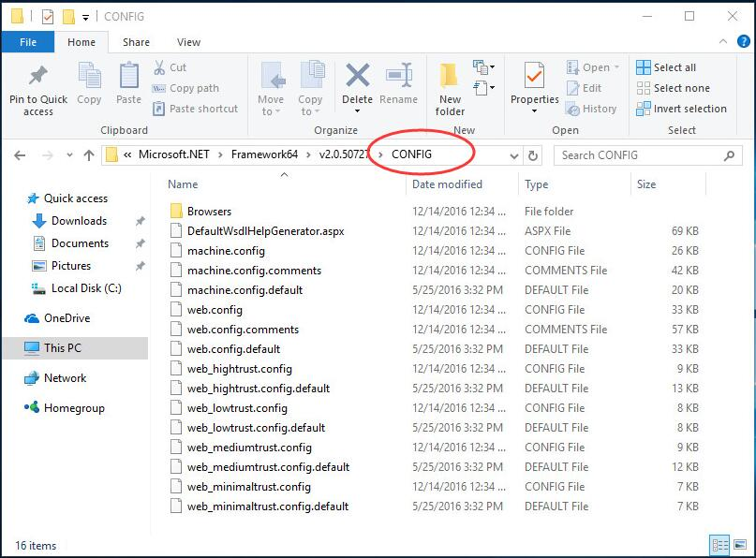Image resolution: width=756 pixels, height=558 pixels.
Task: Create a New folder using the ribbon icon
Action: click(x=449, y=87)
